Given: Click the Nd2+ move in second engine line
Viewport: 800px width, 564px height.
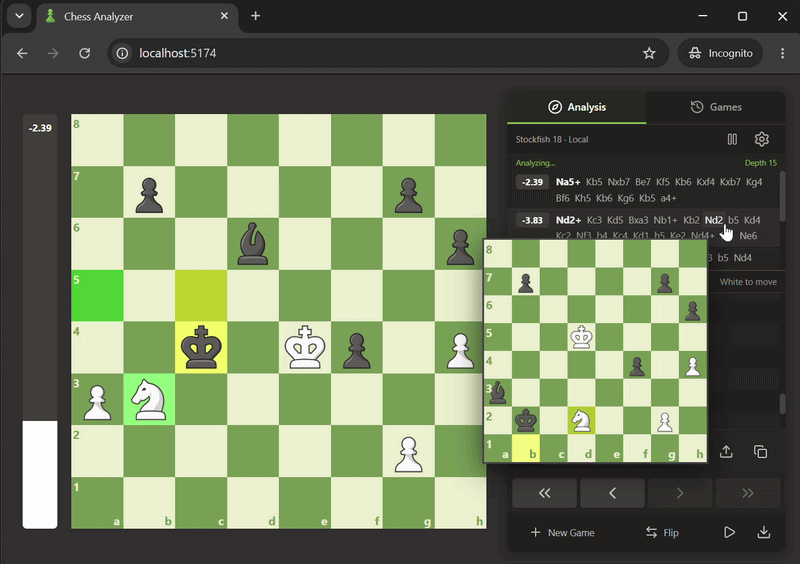Looking at the screenshot, I should (x=568, y=220).
